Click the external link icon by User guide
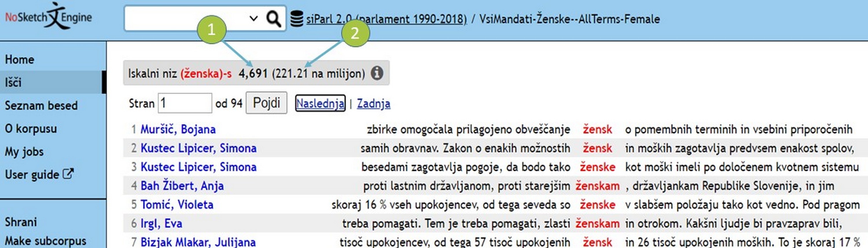The width and height of the screenshot is (868, 248). pyautogui.click(x=68, y=174)
